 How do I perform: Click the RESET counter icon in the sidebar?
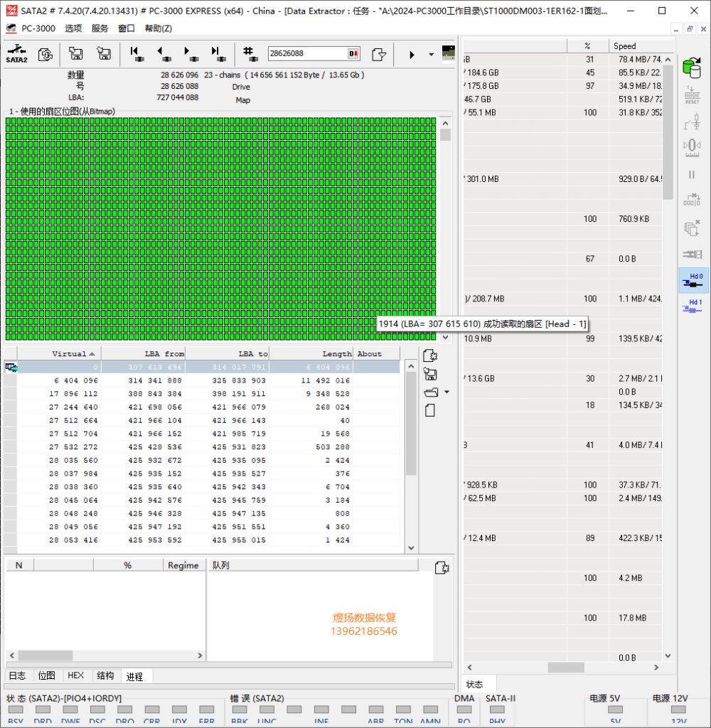pos(692,95)
